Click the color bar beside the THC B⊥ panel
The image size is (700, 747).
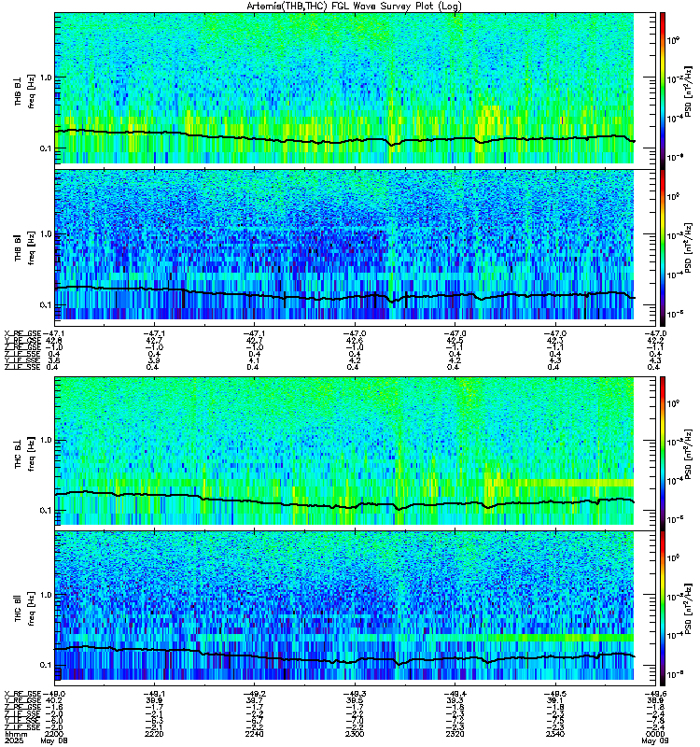pos(663,452)
